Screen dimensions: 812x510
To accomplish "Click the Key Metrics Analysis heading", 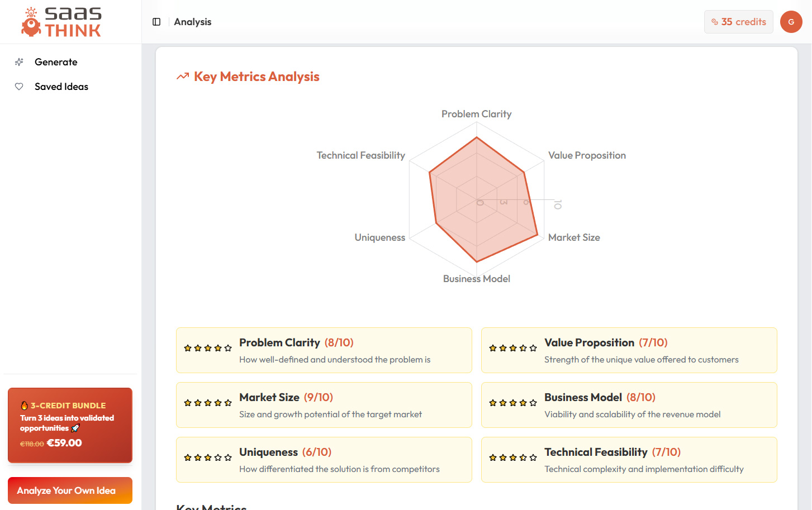I will pos(257,77).
